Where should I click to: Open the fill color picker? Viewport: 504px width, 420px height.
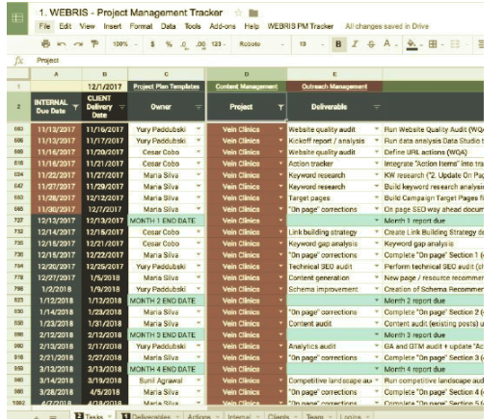tap(411, 44)
